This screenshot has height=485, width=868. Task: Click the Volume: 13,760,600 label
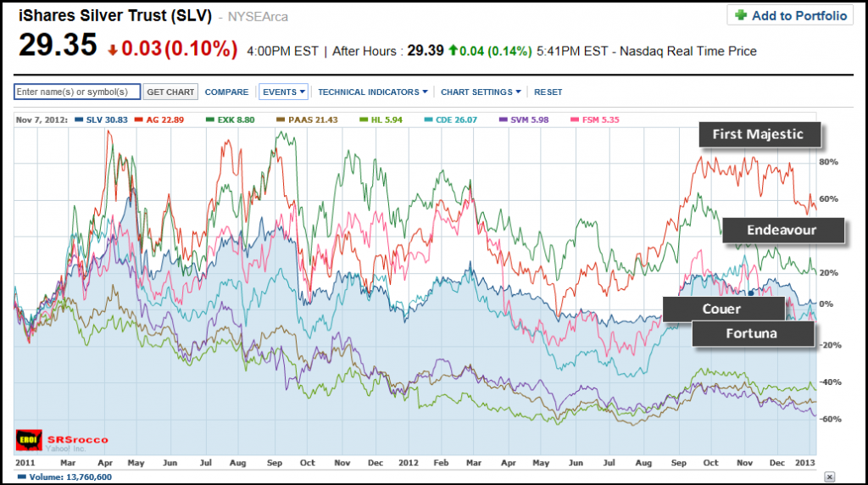[70, 477]
